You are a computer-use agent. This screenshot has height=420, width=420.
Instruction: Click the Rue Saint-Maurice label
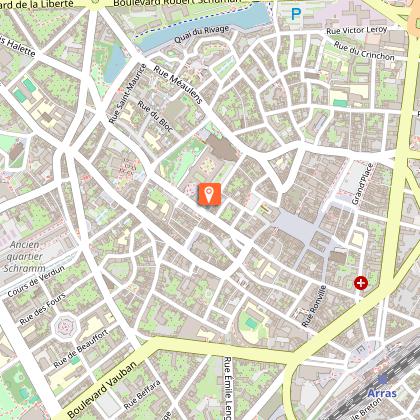click(x=128, y=94)
